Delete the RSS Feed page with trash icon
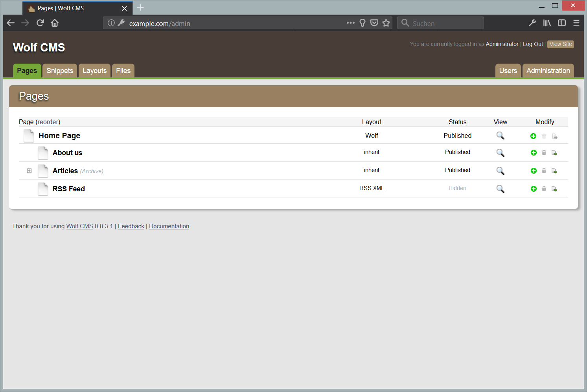 [x=544, y=189]
